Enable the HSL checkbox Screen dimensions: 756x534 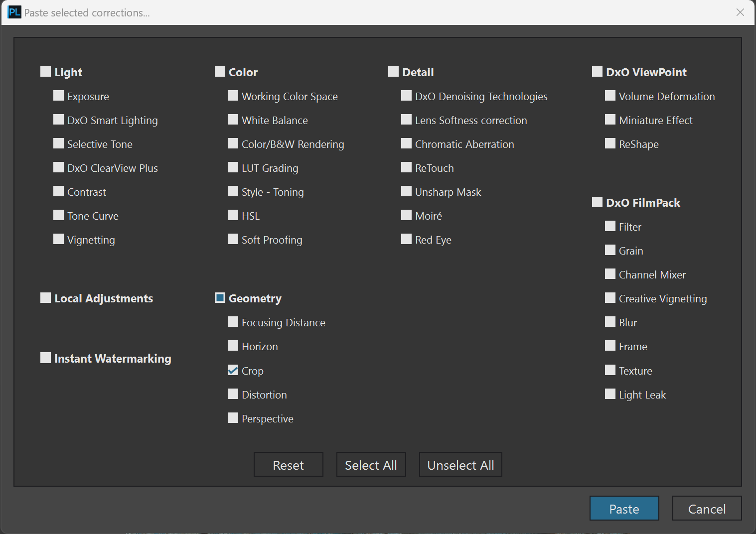(233, 215)
